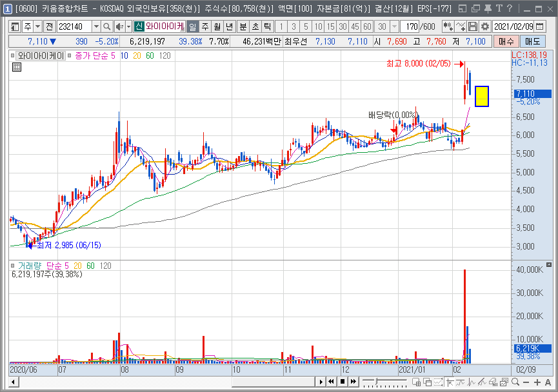This screenshot has width=558, height=392.
Task: Click the T font icon in title bar
Action: point(499,8)
